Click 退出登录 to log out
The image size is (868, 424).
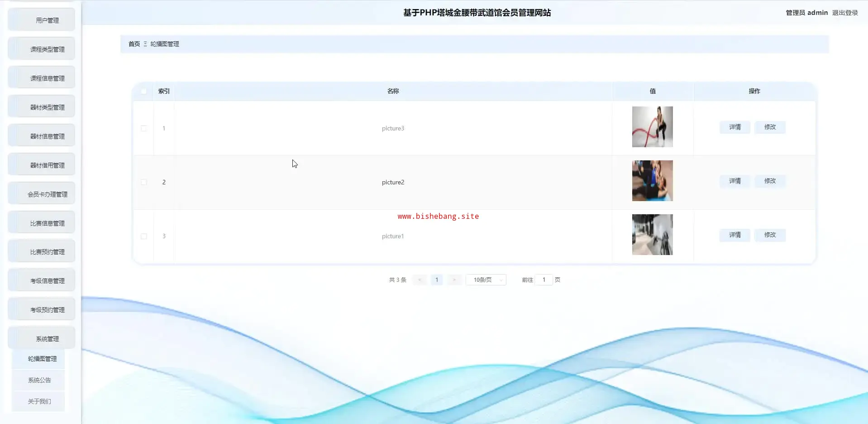(845, 13)
